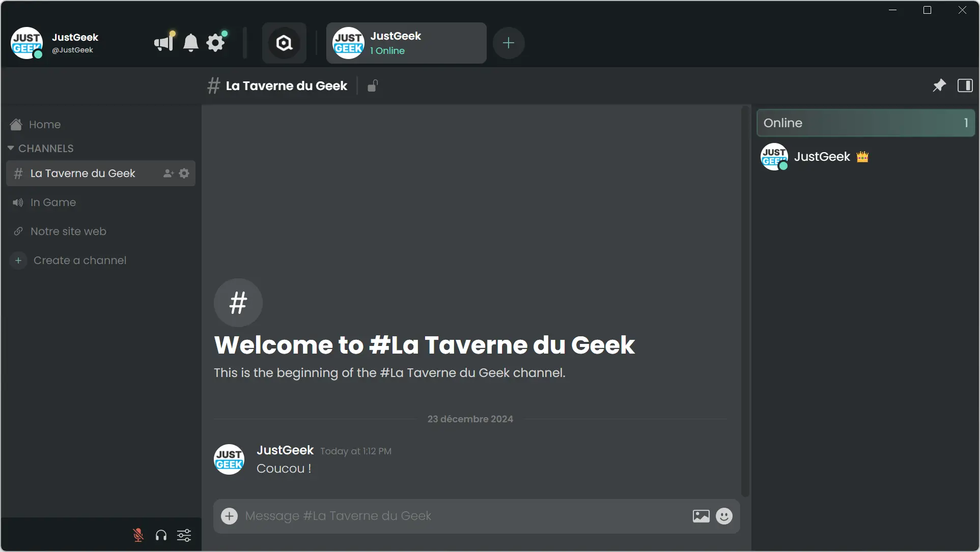Toggle mute microphone button bottom left
Viewport: 980px width, 552px height.
click(x=138, y=535)
